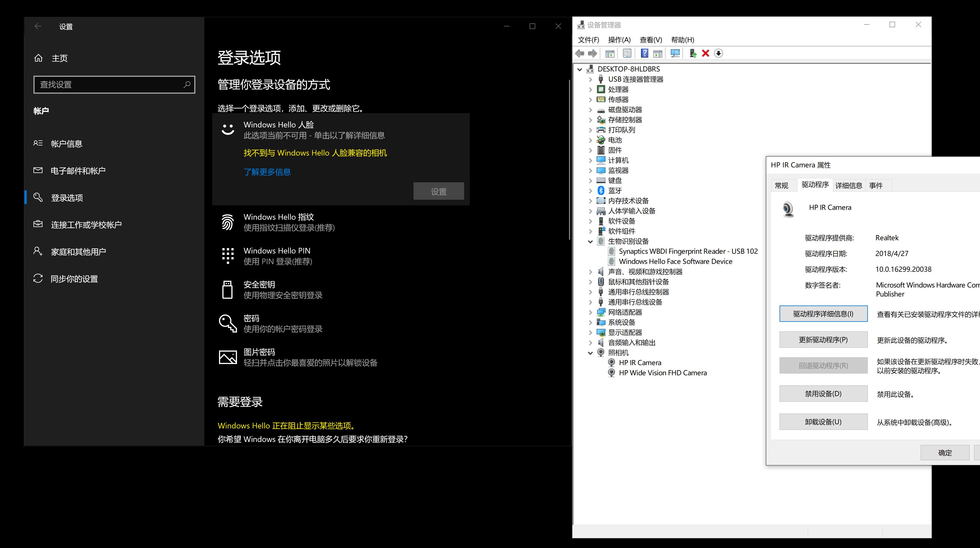Select the 驱动程序 tab
The image size is (980, 548).
tap(815, 185)
